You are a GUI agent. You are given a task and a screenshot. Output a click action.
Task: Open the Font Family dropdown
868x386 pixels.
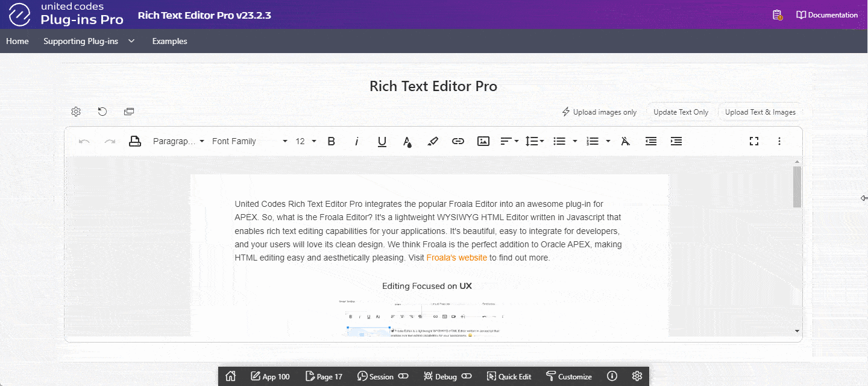point(250,141)
